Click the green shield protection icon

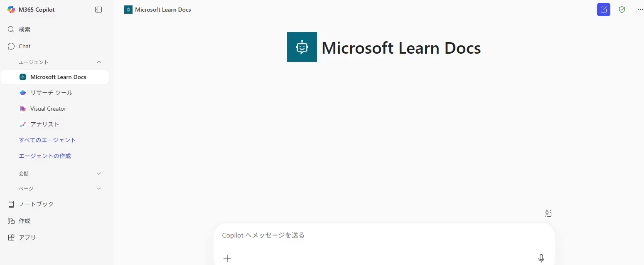[x=622, y=10]
